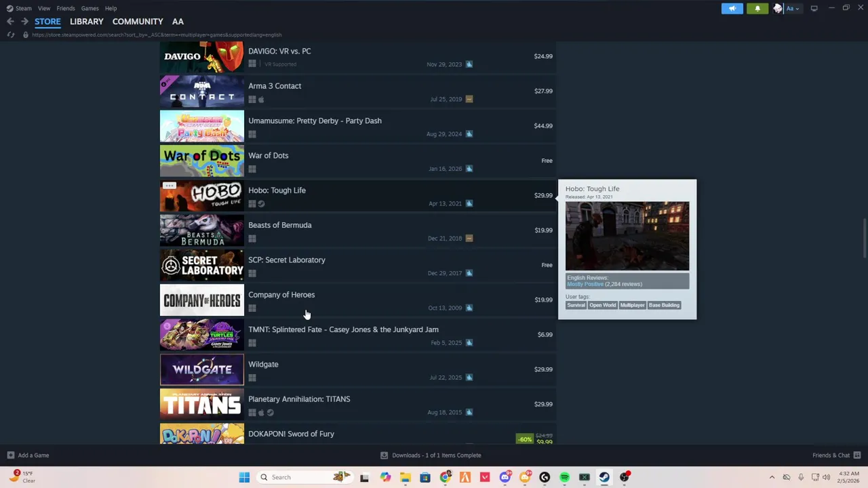Screen dimensions: 868x488
Task: Open TMNT: Splintered Fate Casey Jones listing
Action: click(x=358, y=335)
